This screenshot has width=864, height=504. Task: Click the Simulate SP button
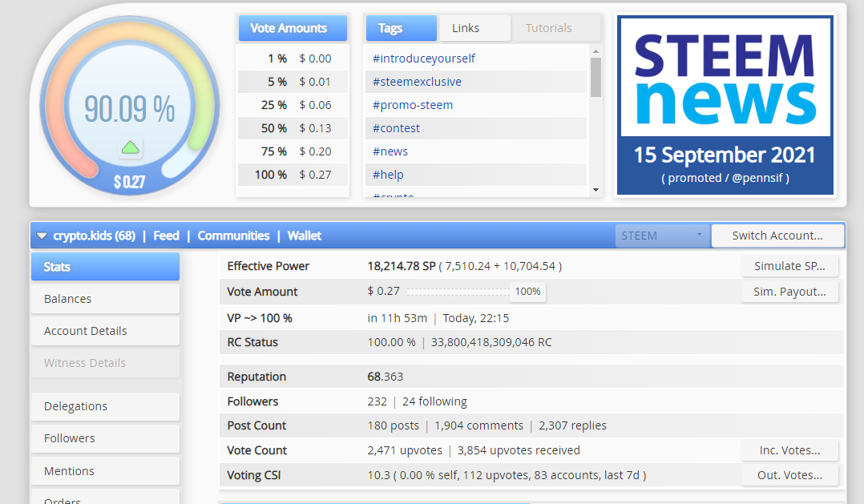coord(789,266)
